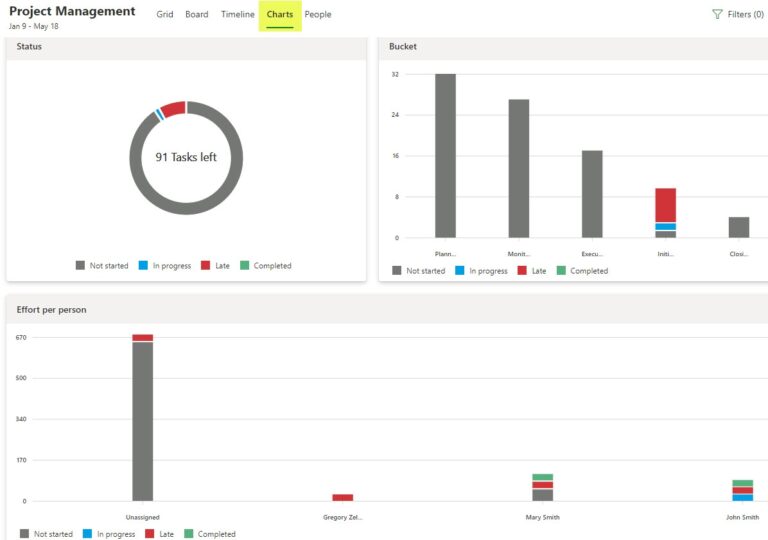This screenshot has height=540, width=768.
Task: Open the Grid view tab
Action: point(165,14)
